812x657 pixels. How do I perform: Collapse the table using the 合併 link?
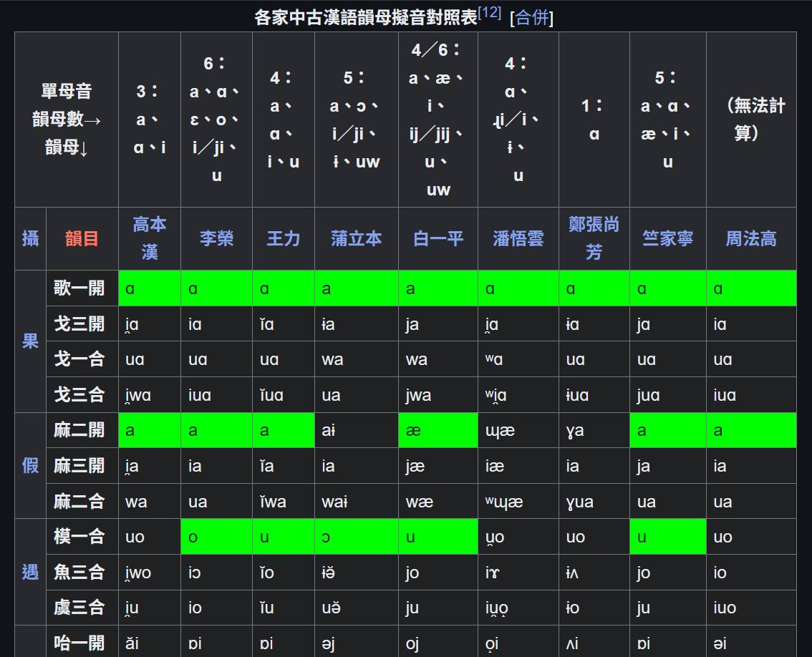point(531,18)
